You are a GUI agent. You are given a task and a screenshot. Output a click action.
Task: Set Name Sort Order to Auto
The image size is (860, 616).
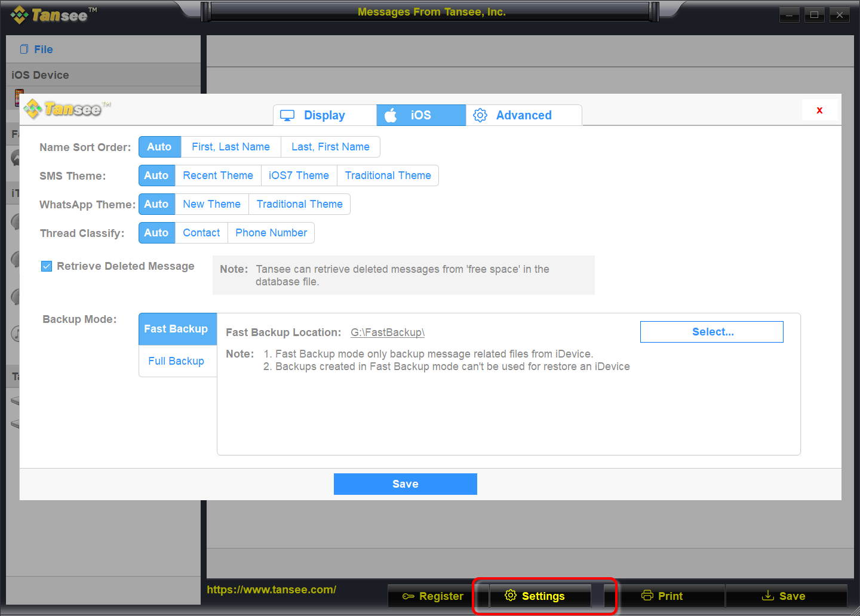click(159, 147)
